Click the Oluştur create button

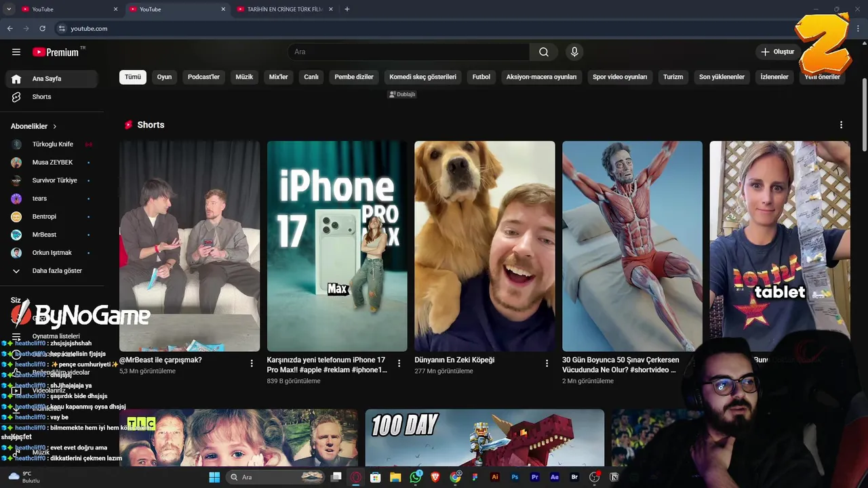pos(778,52)
